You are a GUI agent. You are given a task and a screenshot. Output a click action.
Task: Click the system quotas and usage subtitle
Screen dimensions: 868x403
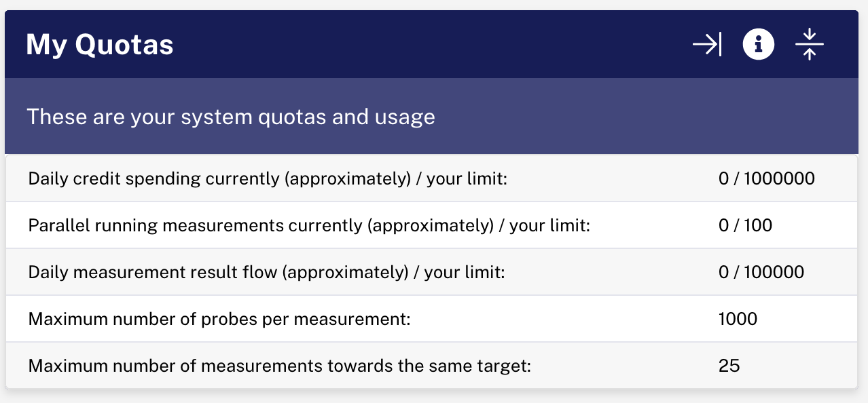point(231,117)
